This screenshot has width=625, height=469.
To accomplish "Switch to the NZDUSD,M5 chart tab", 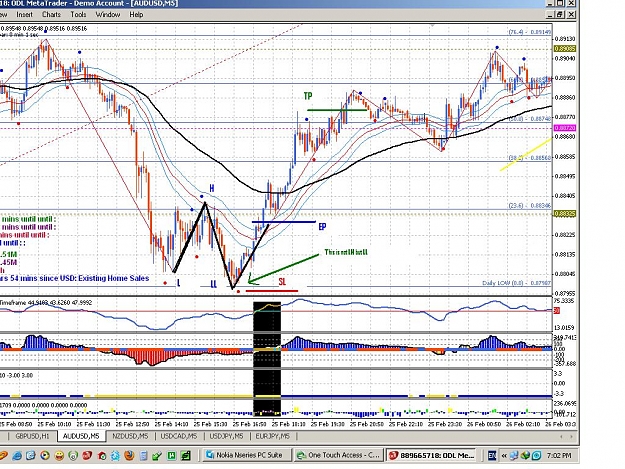I will coord(130,436).
